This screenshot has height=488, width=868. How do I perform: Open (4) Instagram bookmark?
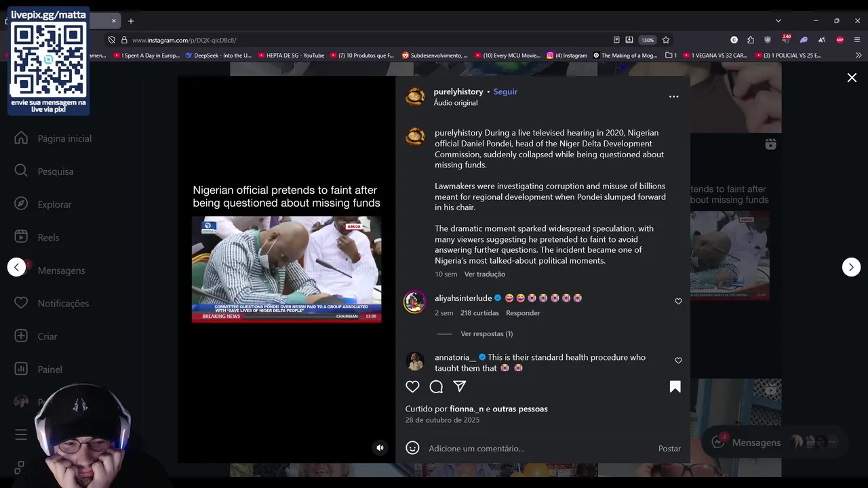(567, 56)
